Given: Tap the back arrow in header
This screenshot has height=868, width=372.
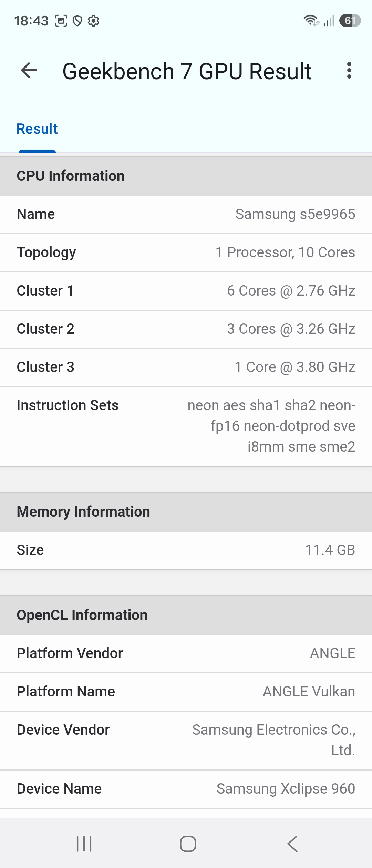Looking at the screenshot, I should 29,71.
